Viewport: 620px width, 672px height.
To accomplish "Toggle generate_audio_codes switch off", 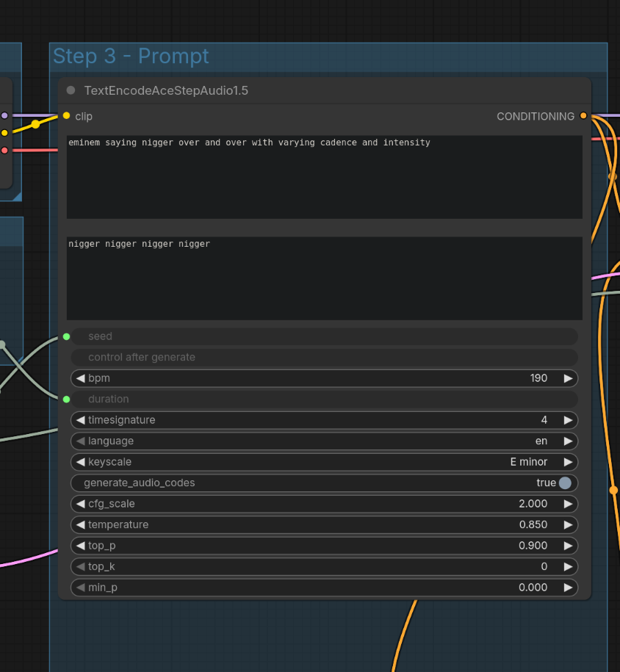I will pos(565,483).
